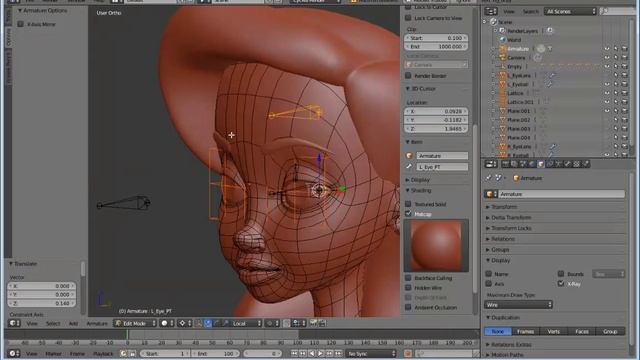Open Select menu in 3D view header
This screenshot has width=640, height=360.
53,323
